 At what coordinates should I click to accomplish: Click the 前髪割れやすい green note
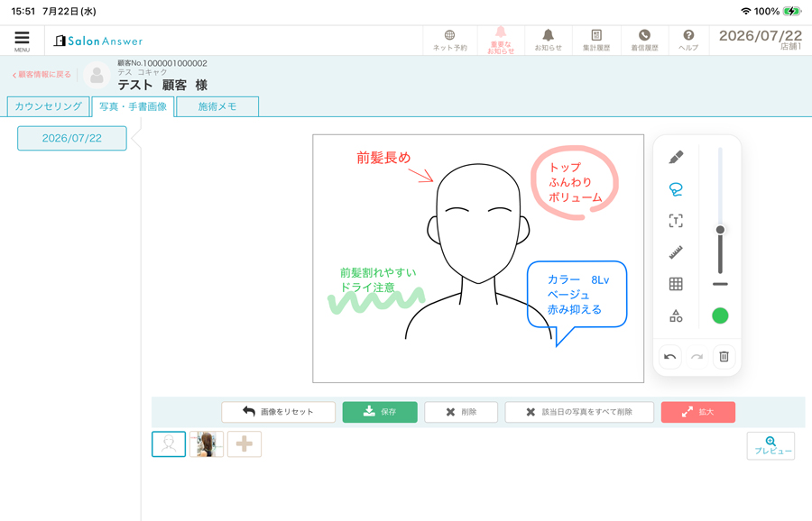377,280
